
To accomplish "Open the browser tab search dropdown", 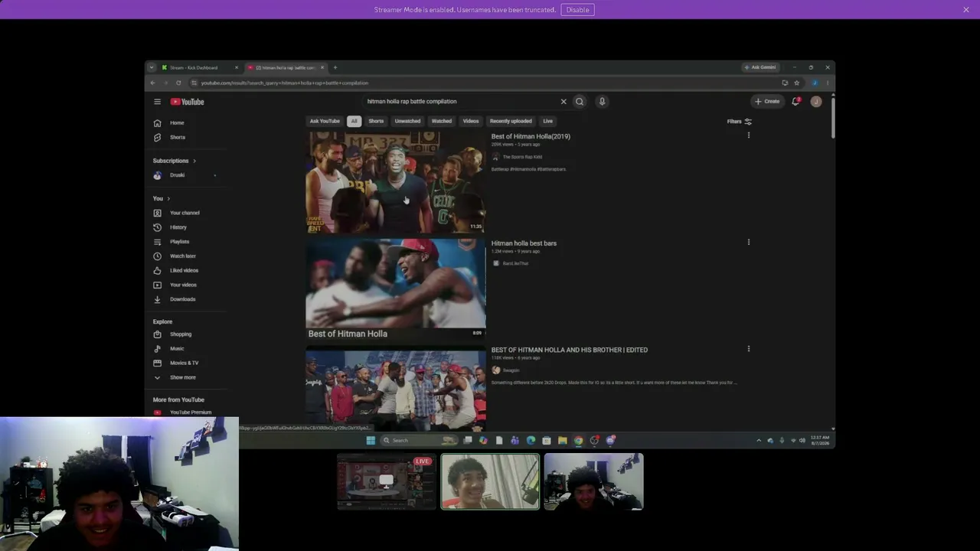I will pyautogui.click(x=152, y=67).
